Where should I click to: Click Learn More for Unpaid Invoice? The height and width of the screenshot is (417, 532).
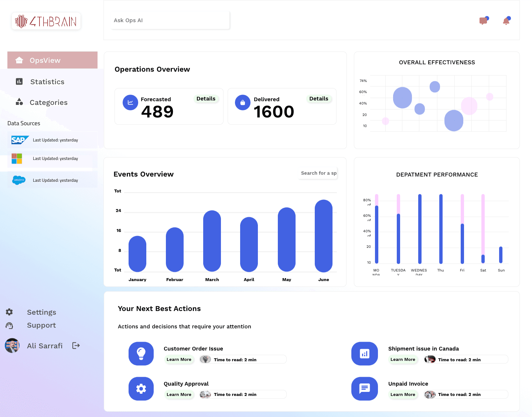tap(403, 394)
